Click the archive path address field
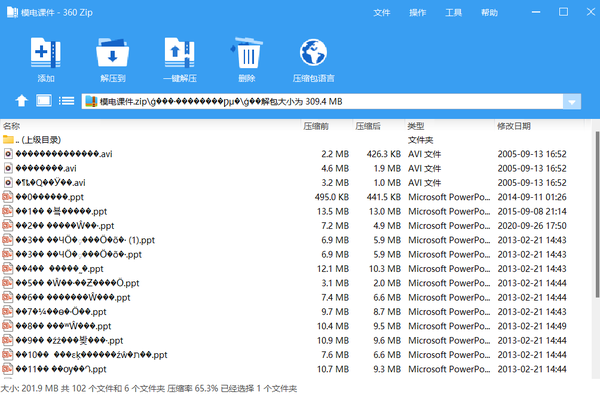600x398 pixels. tap(323, 102)
